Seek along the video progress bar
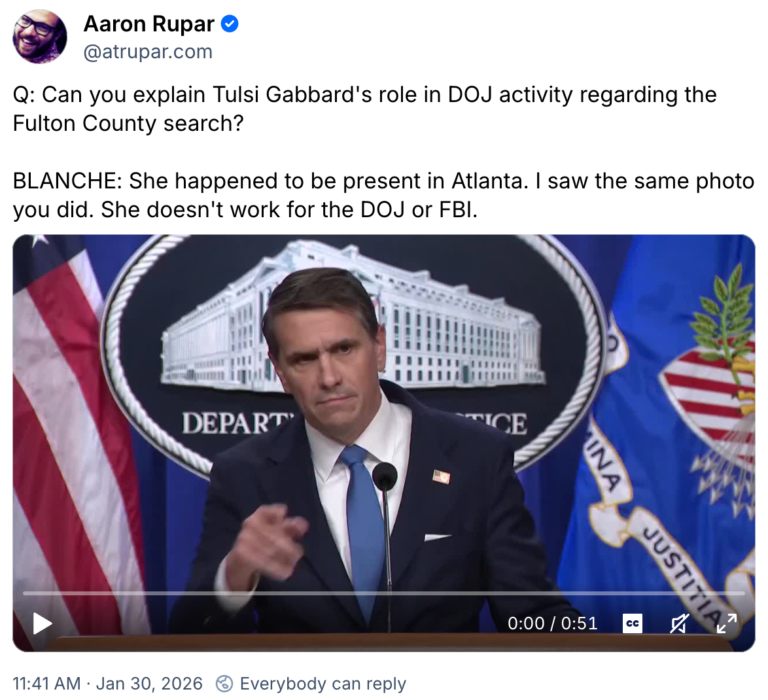The image size is (768, 700). point(384,593)
